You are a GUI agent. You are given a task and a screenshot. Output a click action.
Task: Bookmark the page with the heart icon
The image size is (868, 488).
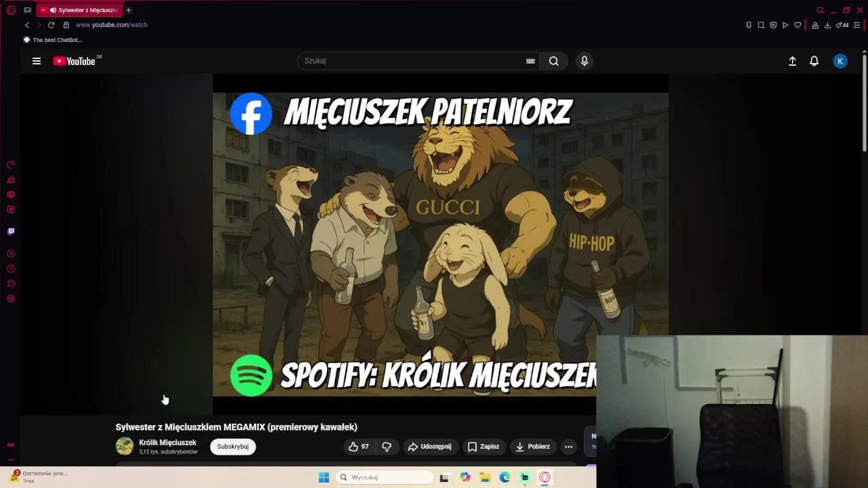[797, 25]
